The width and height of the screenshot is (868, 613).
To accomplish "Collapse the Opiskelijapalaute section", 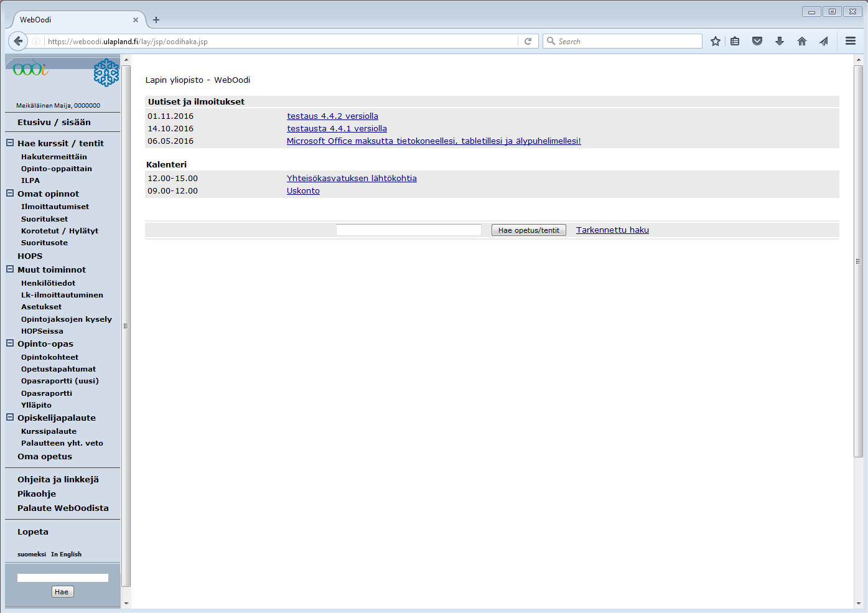I will [x=10, y=417].
